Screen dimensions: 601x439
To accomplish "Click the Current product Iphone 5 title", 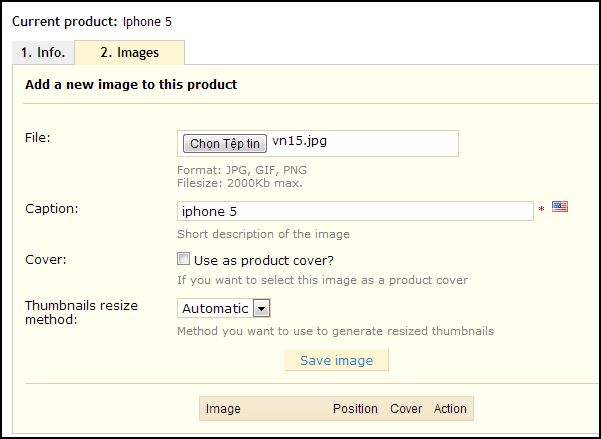I will pyautogui.click(x=91, y=20).
